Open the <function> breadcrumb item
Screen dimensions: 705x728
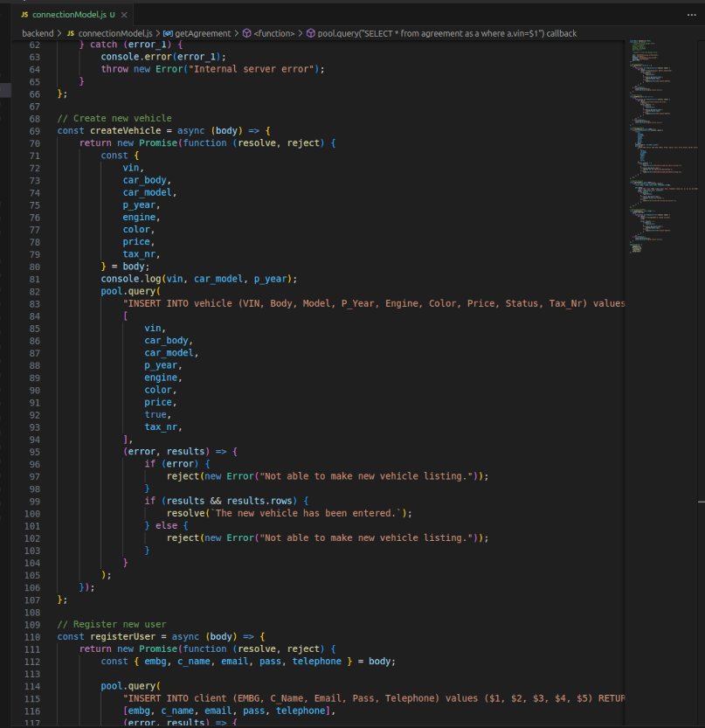coord(275,33)
